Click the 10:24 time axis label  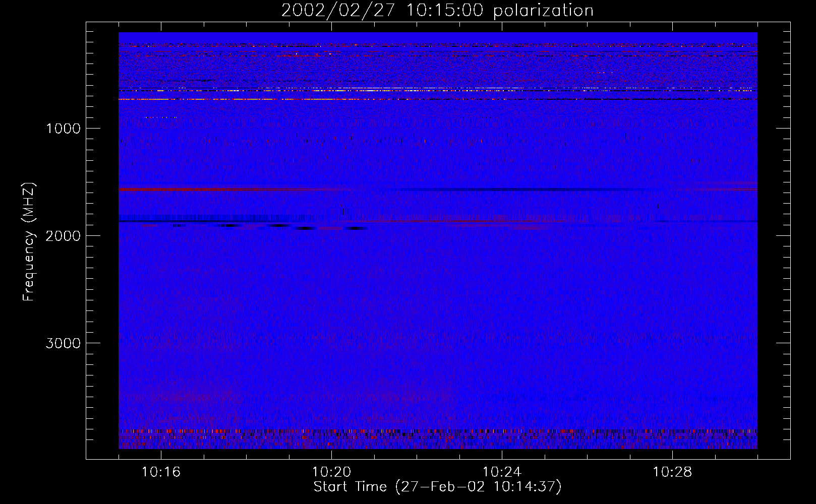(502, 472)
